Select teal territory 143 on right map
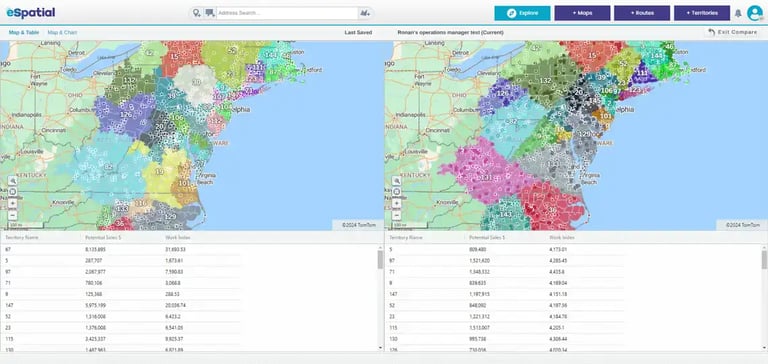768x364 pixels. [505, 215]
